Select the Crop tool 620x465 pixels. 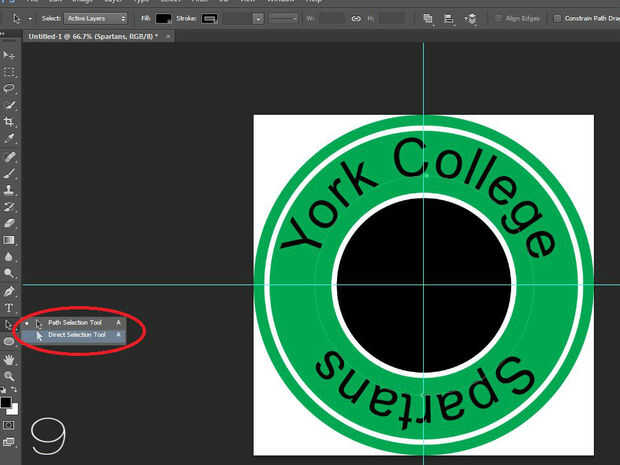9,121
